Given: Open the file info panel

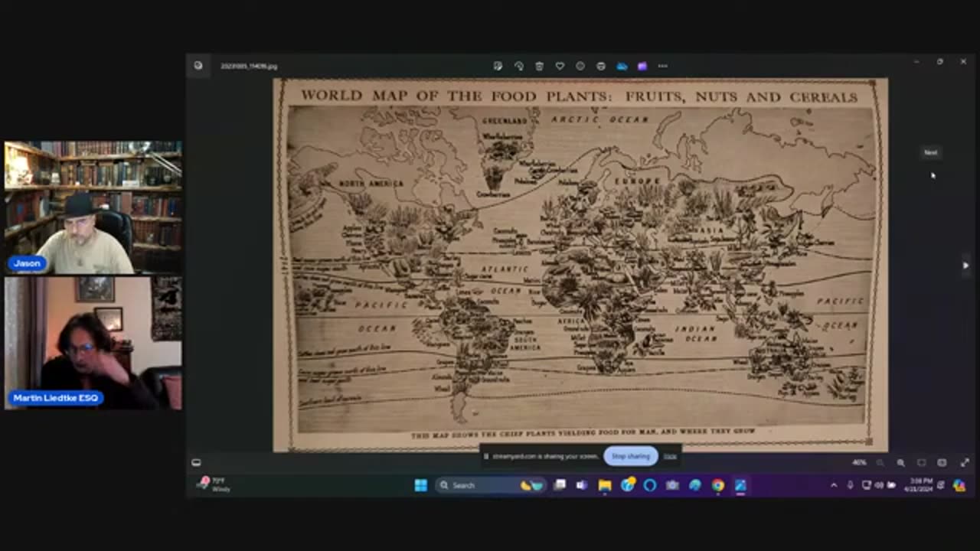Looking at the screenshot, I should [x=580, y=66].
